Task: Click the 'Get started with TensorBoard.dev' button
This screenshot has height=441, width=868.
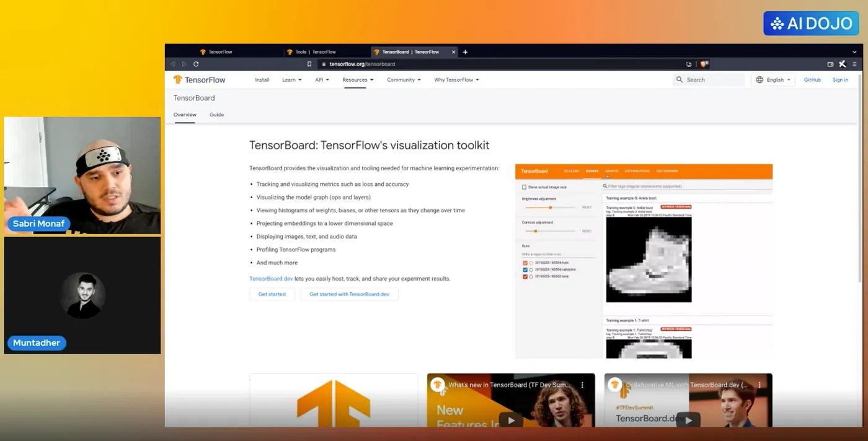Action: 349,294
